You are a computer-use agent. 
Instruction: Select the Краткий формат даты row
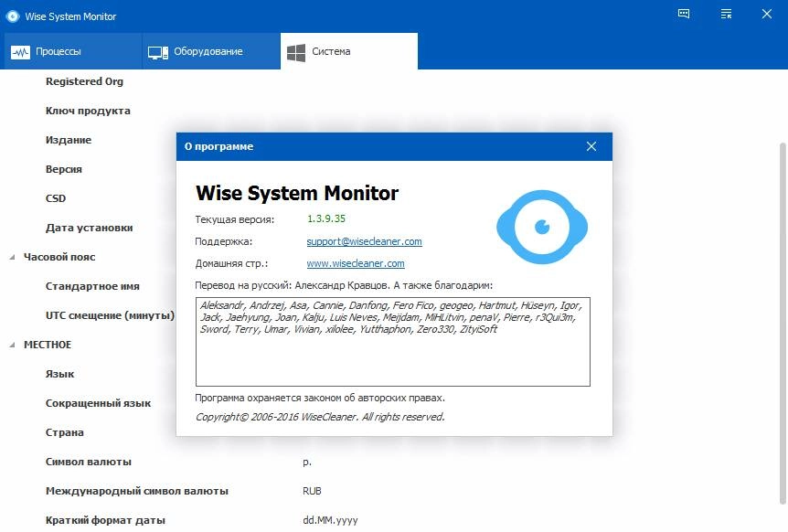tap(105, 520)
